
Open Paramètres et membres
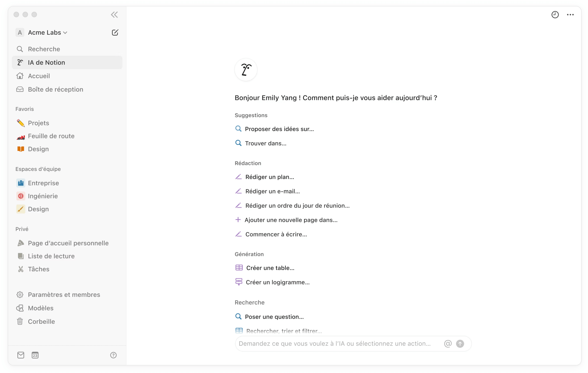64,295
